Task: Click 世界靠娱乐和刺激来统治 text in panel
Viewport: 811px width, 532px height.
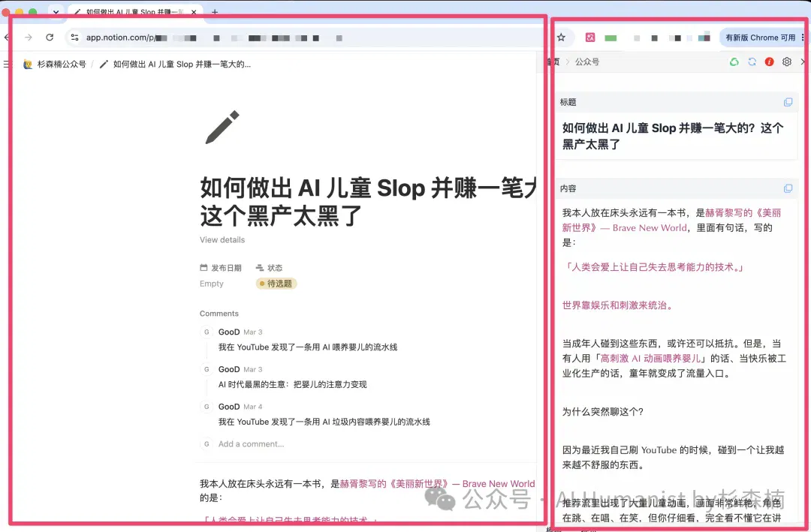Action: tap(619, 305)
